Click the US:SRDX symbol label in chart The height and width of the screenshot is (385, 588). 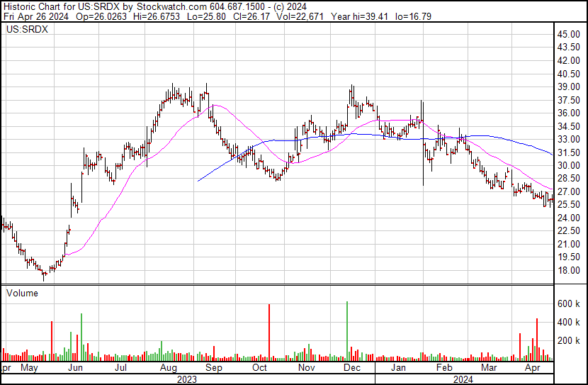[x=27, y=29]
